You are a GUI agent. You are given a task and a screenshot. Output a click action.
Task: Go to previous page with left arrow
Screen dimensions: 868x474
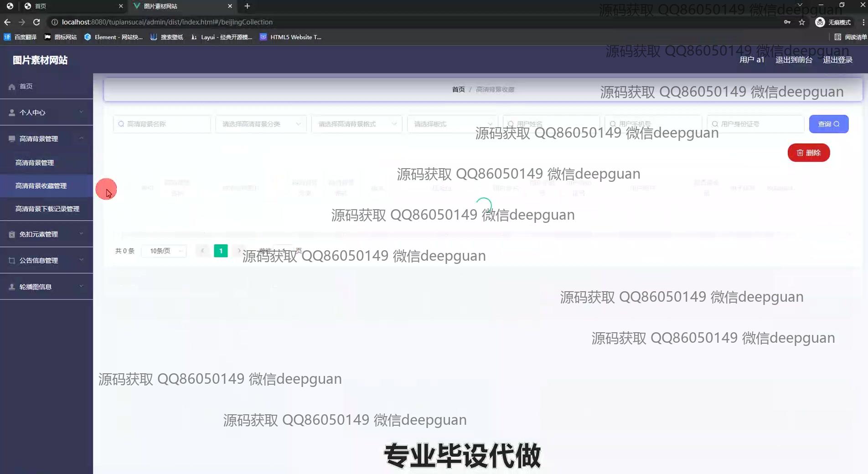(202, 251)
